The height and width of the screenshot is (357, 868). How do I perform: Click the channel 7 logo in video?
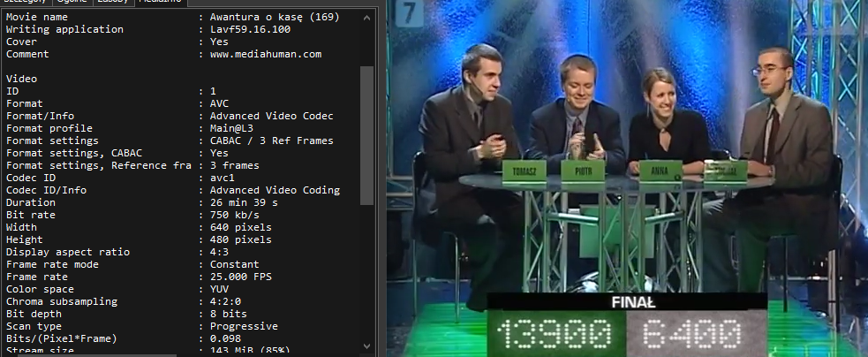point(410,15)
